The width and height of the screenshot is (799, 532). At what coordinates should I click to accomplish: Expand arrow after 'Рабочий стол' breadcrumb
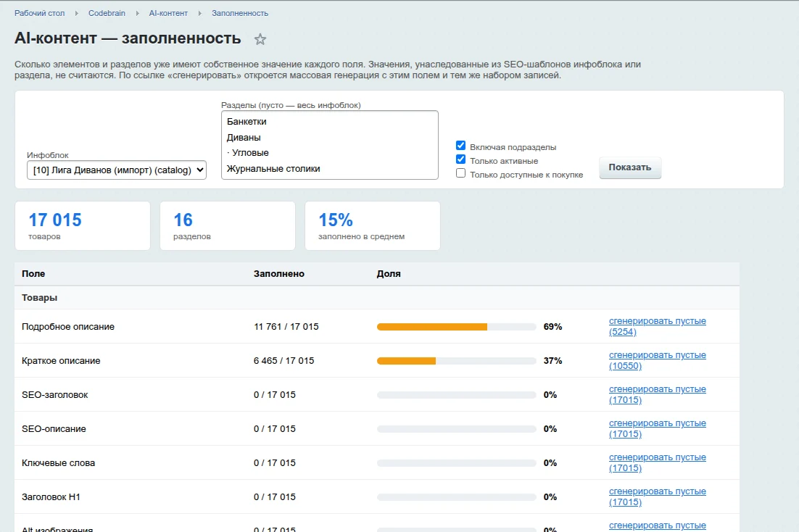coord(76,13)
